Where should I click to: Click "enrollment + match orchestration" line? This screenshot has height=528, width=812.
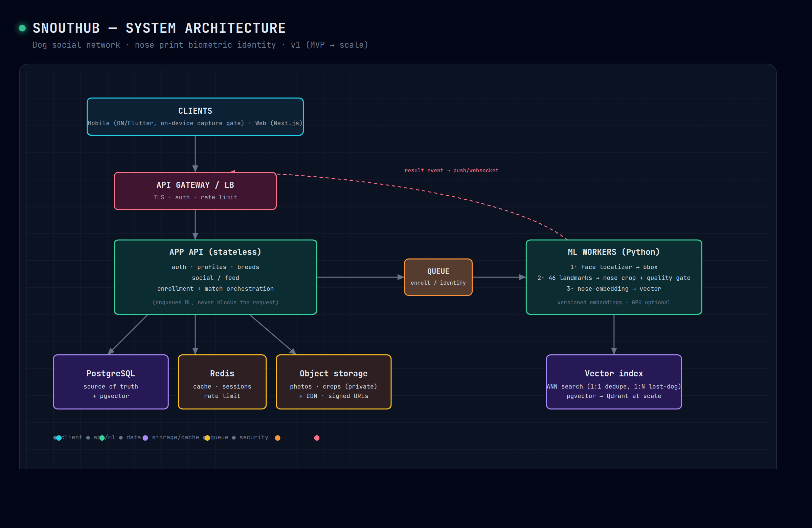(215, 289)
